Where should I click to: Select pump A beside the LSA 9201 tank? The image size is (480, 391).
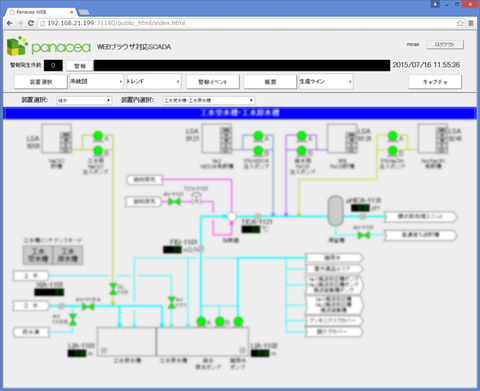click(98, 136)
